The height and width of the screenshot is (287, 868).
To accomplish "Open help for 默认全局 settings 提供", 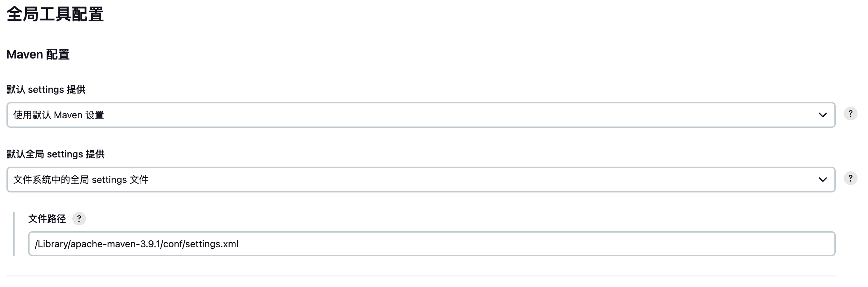I will (x=850, y=179).
